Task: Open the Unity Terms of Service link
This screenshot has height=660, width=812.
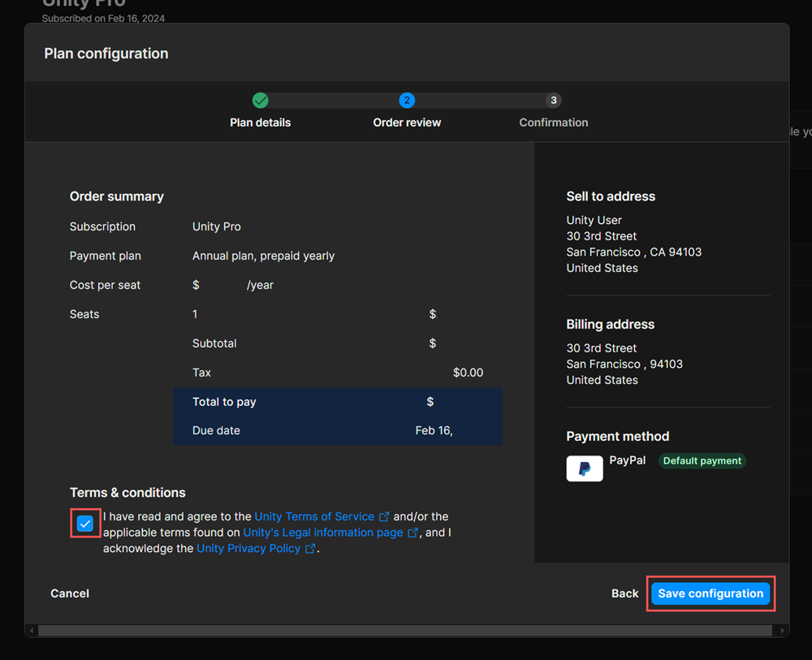Action: tap(313, 516)
